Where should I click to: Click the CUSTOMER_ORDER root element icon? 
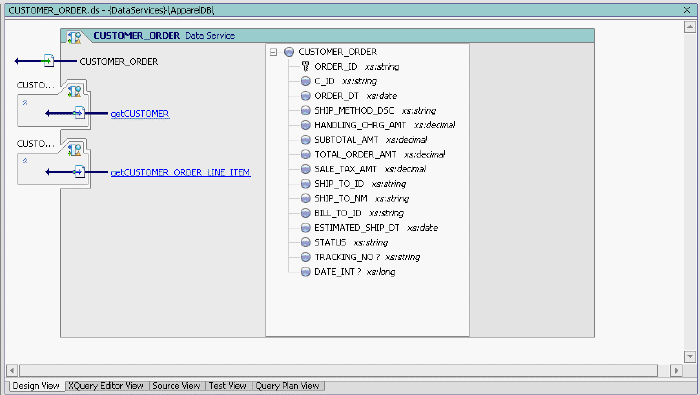[289, 52]
